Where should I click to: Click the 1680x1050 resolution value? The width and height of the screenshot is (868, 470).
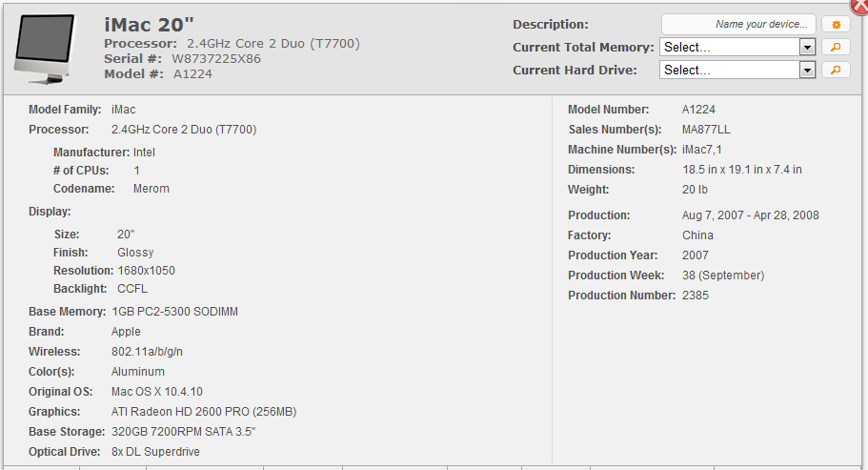146,271
